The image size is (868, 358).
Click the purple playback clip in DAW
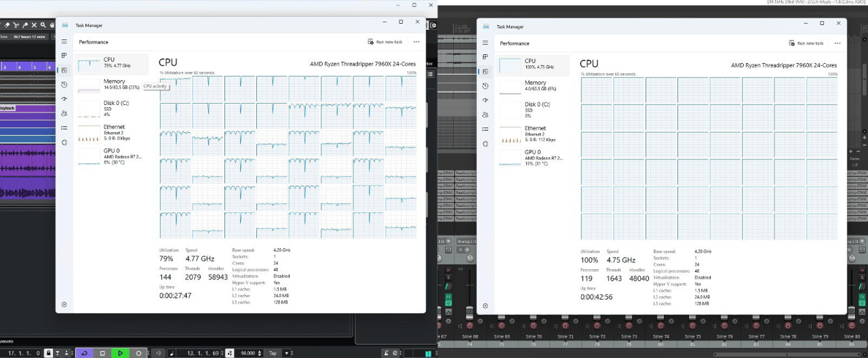point(27,108)
